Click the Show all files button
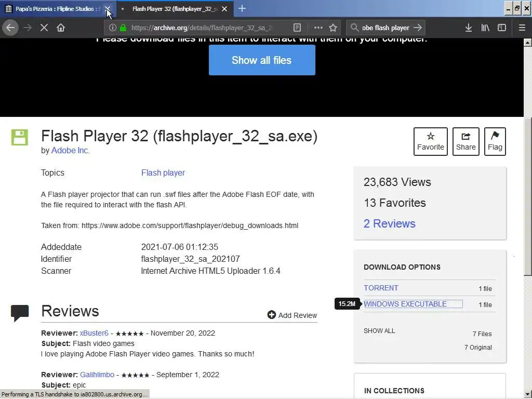 pos(262,60)
